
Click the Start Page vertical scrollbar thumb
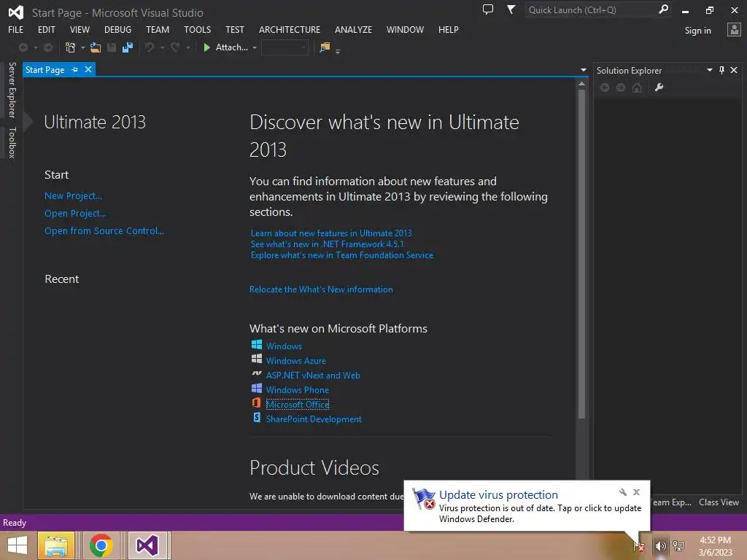(x=581, y=254)
